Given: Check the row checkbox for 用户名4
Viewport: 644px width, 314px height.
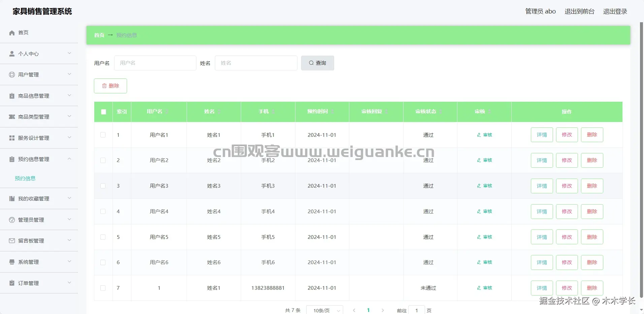Looking at the screenshot, I should point(103,211).
